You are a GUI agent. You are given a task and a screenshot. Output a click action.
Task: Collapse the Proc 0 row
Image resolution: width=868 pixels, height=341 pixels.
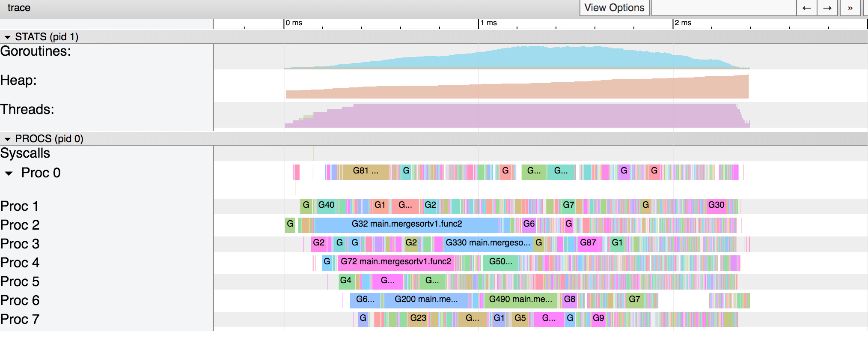coord(9,173)
